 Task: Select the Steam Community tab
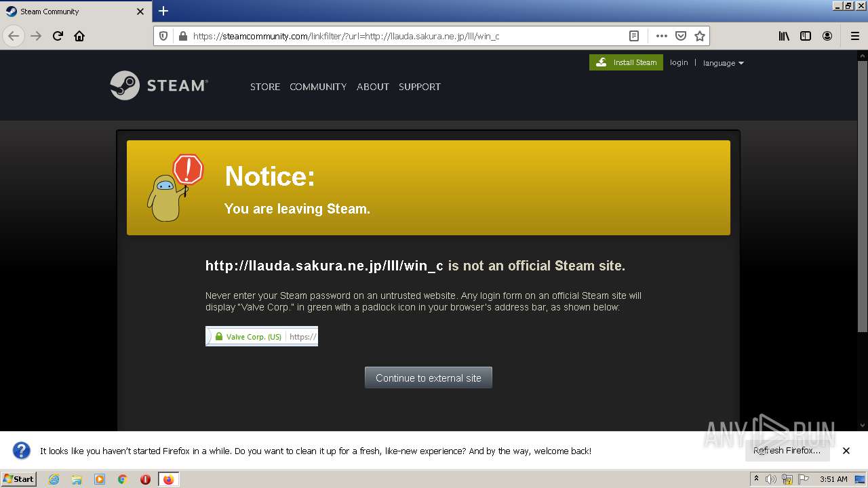coord(76,12)
